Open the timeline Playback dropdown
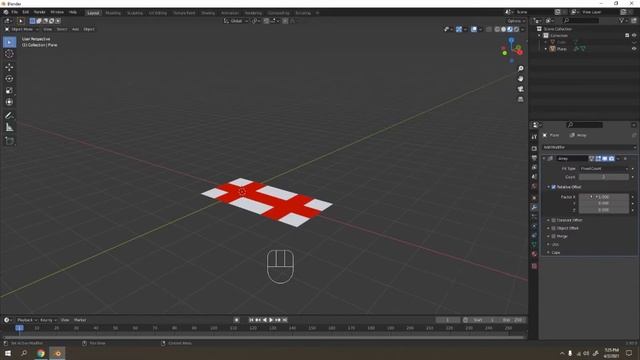Image resolution: width=640 pixels, height=360 pixels. 27,320
